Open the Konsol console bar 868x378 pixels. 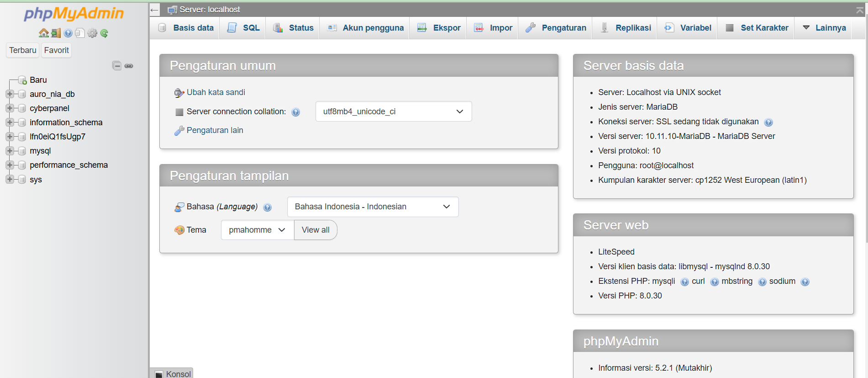click(x=172, y=373)
